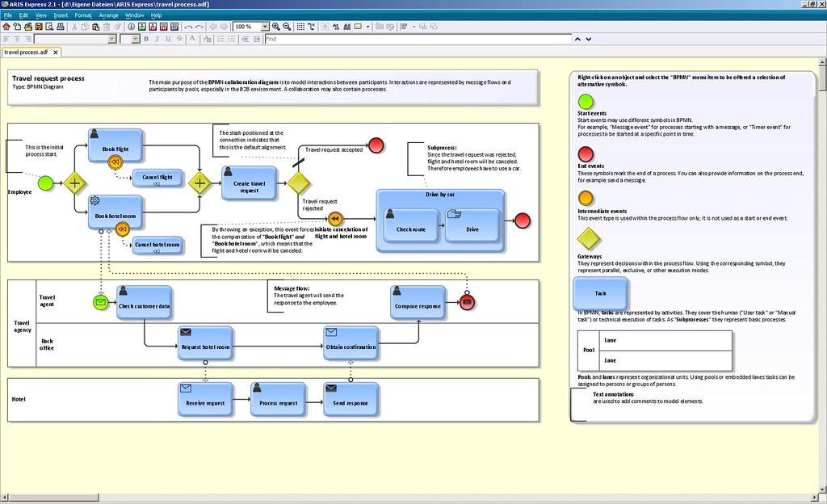Open the File menu
Screen dimensions: 827x504
point(8,15)
